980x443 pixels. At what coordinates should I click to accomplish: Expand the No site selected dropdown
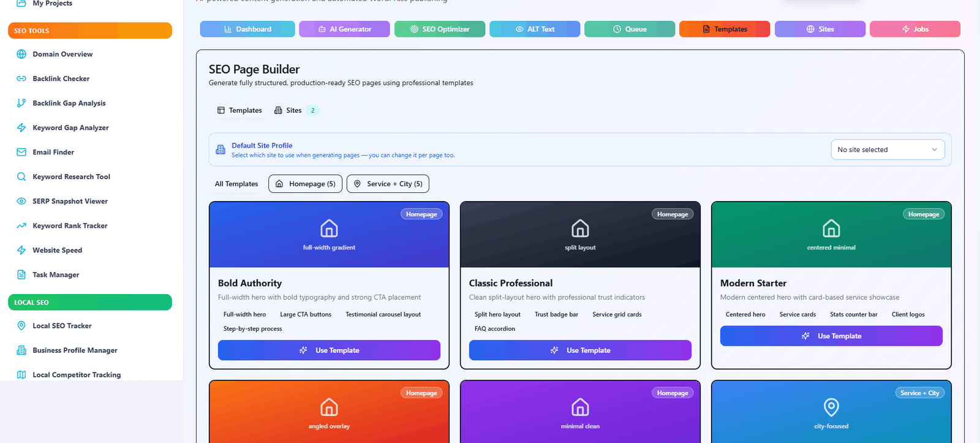pyautogui.click(x=887, y=150)
